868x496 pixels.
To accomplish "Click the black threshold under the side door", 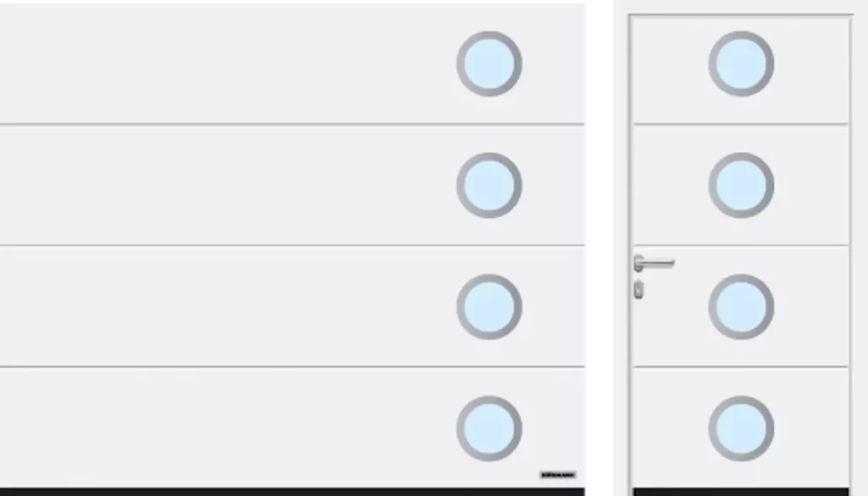I will coord(741,492).
